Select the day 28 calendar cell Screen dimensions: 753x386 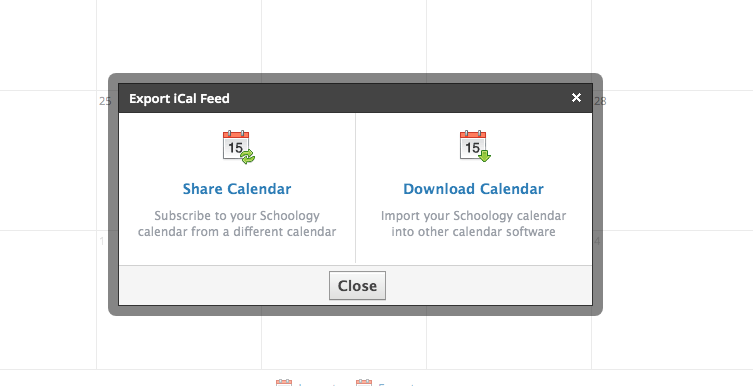pyautogui.click(x=672, y=160)
